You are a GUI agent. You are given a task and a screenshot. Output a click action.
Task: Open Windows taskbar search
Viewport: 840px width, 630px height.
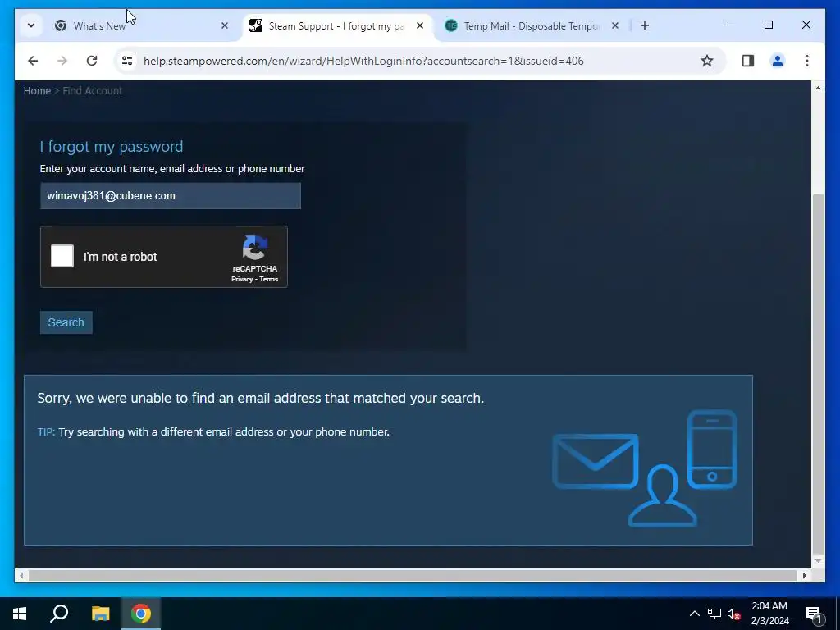(59, 614)
